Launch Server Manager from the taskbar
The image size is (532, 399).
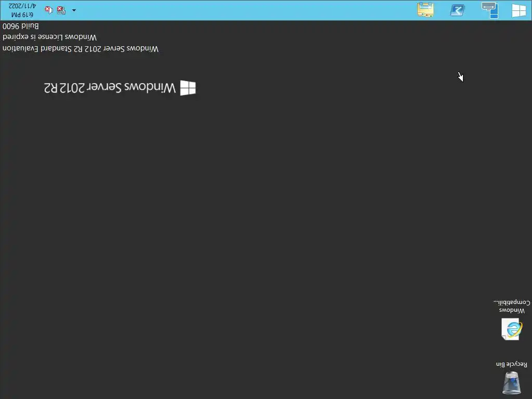[x=490, y=10]
